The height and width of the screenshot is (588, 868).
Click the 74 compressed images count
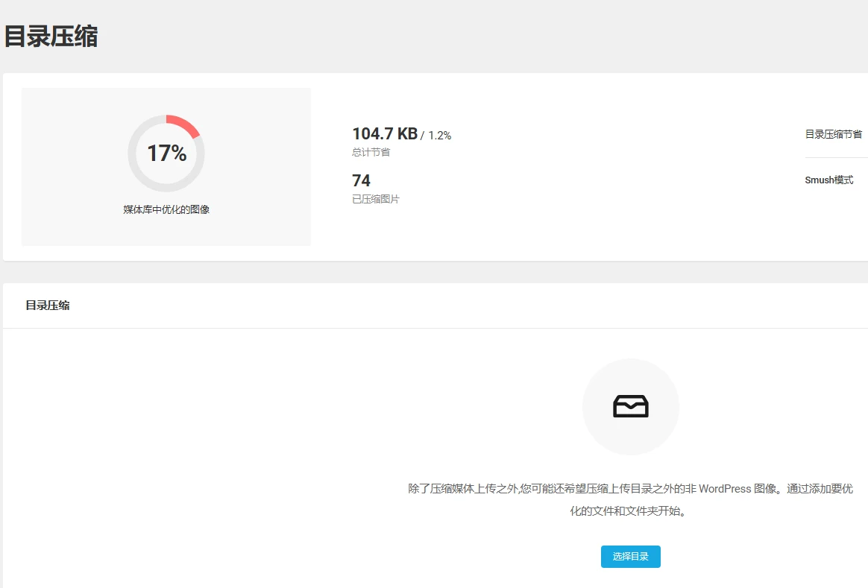click(x=361, y=180)
